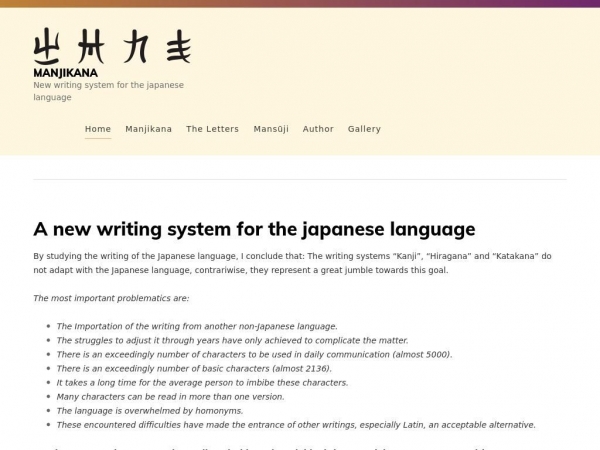Open the Gallery section

click(364, 129)
